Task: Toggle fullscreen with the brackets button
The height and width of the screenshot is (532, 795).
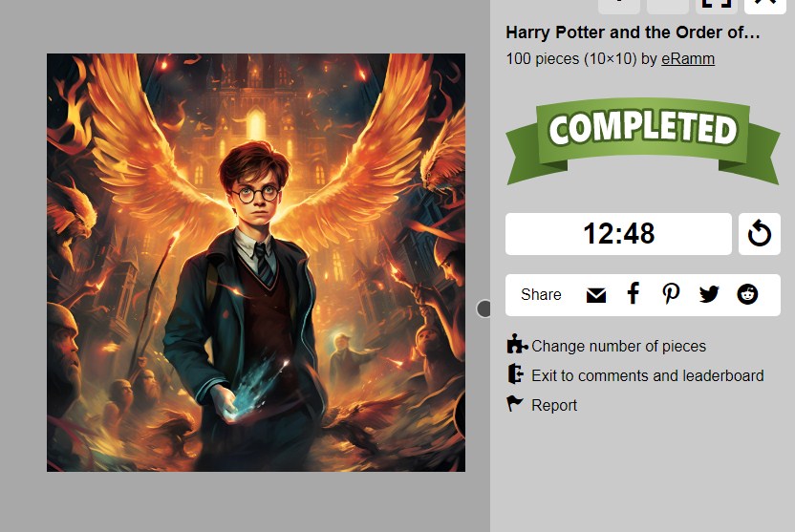Action: pos(717,6)
